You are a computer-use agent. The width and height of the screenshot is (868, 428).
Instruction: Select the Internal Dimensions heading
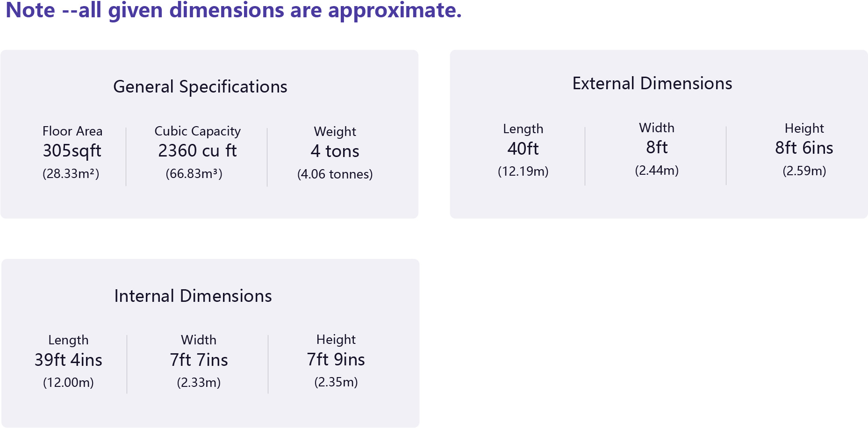tap(193, 296)
